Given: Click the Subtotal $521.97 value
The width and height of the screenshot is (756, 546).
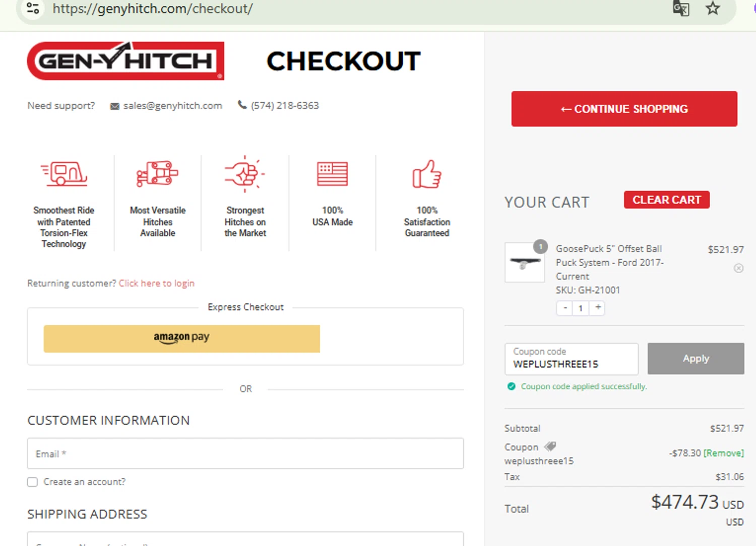Looking at the screenshot, I should [x=727, y=429].
